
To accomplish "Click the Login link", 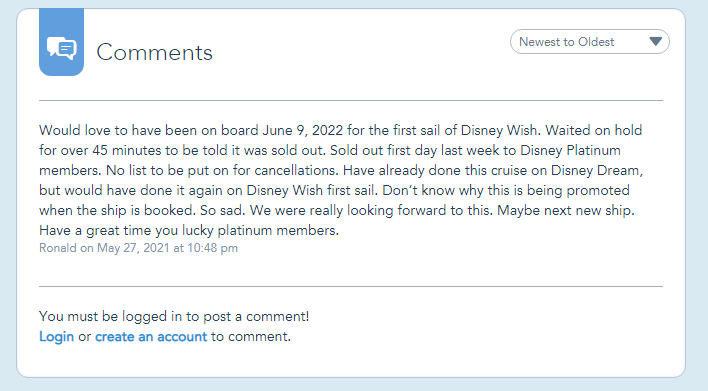I will click(56, 336).
